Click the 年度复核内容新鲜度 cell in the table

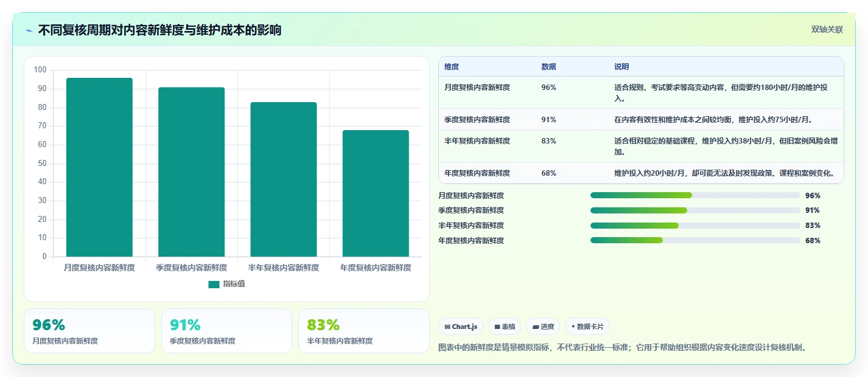coord(477,173)
